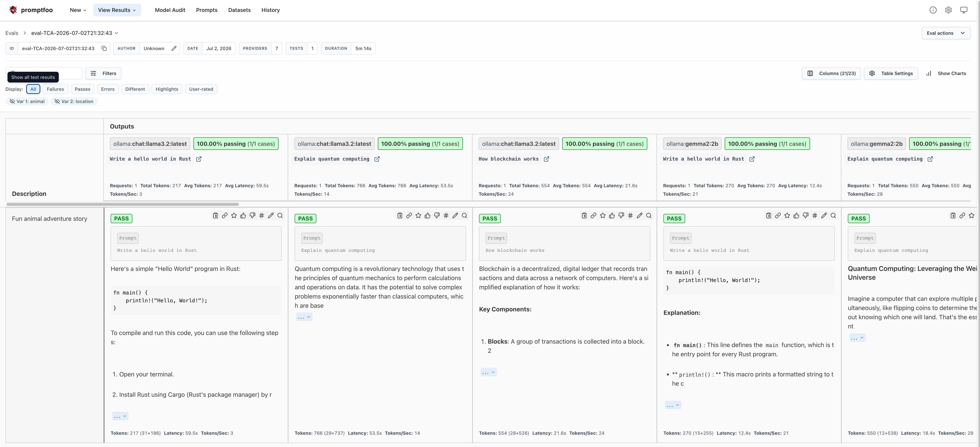Open magnifier on gemma2:2b Rust output
This screenshot has width=980, height=447.
tap(833, 215)
